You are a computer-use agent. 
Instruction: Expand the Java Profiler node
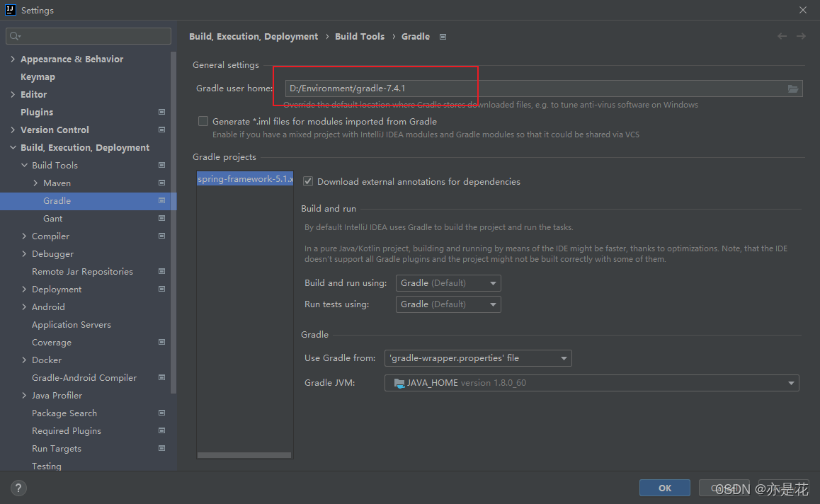click(24, 395)
